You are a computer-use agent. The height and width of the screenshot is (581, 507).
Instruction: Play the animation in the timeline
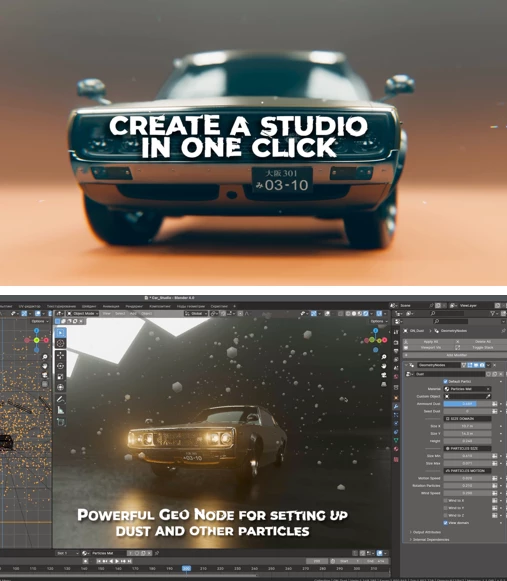click(x=117, y=561)
